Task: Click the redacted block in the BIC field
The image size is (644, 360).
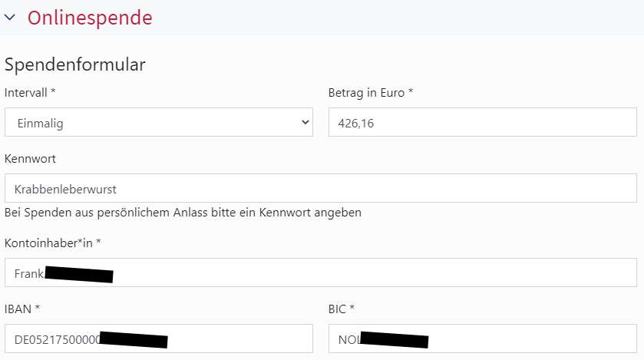Action: pos(394,340)
